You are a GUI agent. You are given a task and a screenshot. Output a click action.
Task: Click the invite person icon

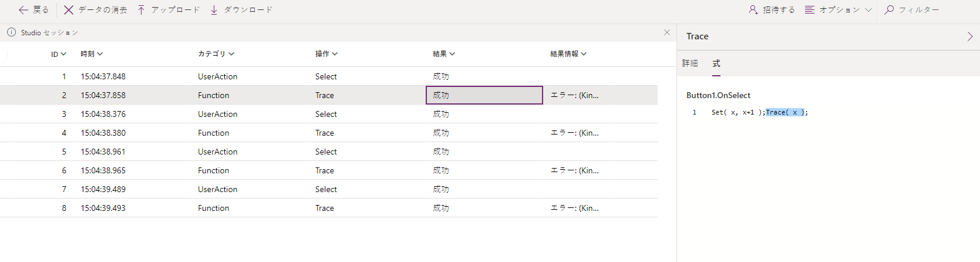tap(753, 10)
